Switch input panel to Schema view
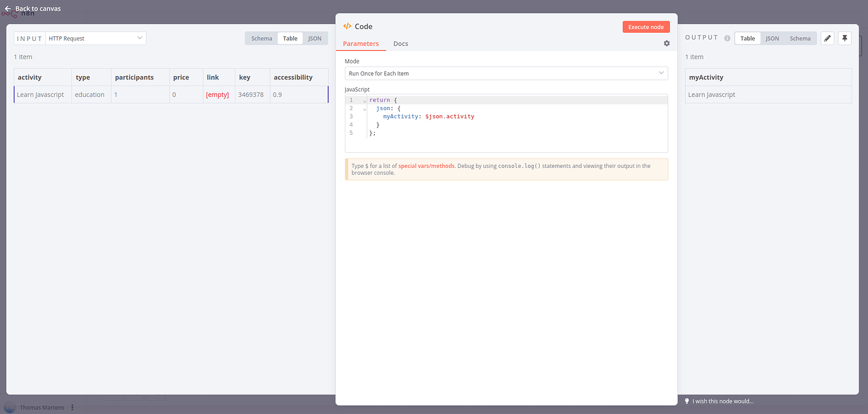 pos(261,38)
